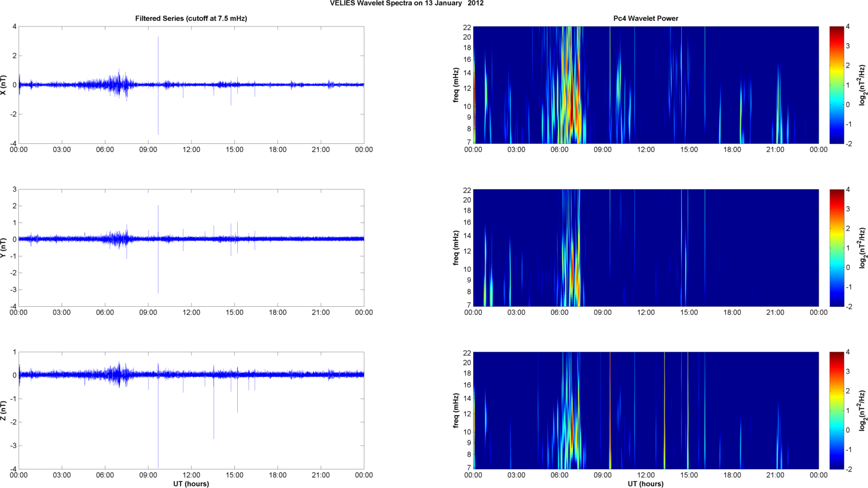This screenshot has width=868, height=488.
Task: Select the "Filtered Series (cutoff at 7.5 mHz)" heading
Action: pyautogui.click(x=191, y=18)
